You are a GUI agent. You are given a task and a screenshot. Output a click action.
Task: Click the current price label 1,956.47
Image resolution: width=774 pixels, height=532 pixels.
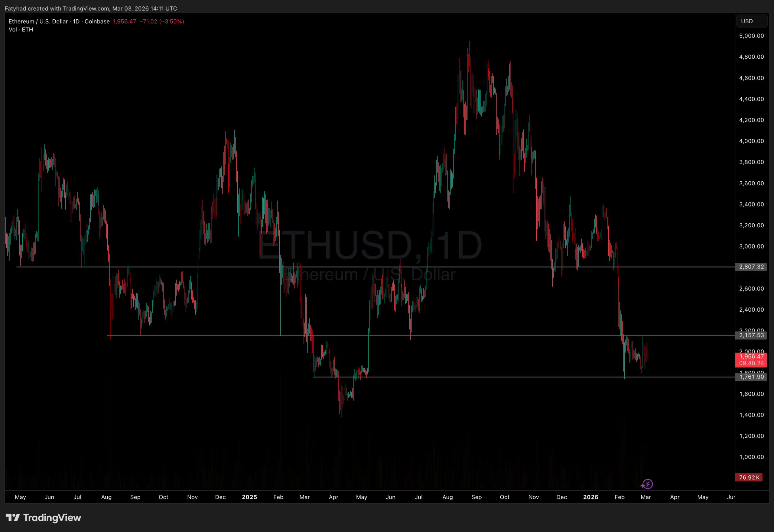[x=751, y=356]
